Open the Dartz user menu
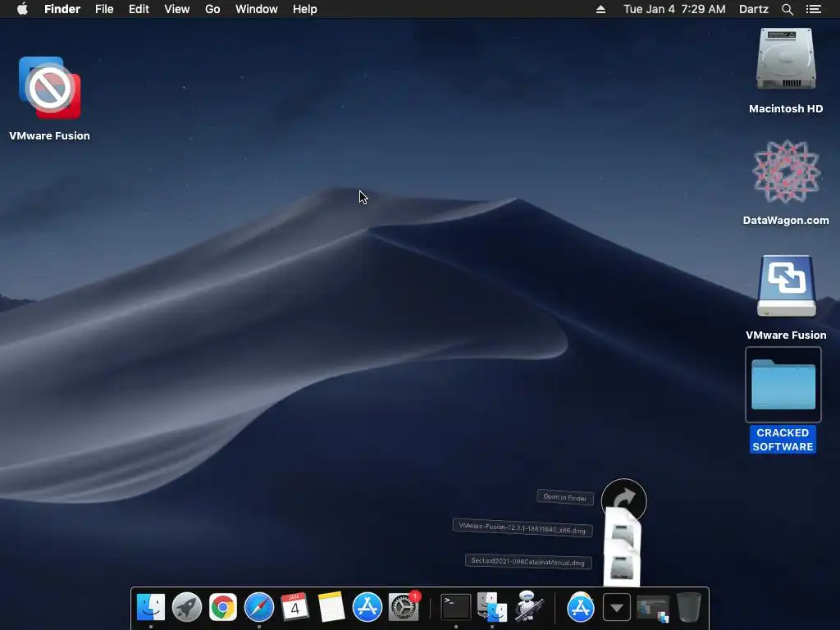Image resolution: width=840 pixels, height=630 pixels. (x=754, y=9)
